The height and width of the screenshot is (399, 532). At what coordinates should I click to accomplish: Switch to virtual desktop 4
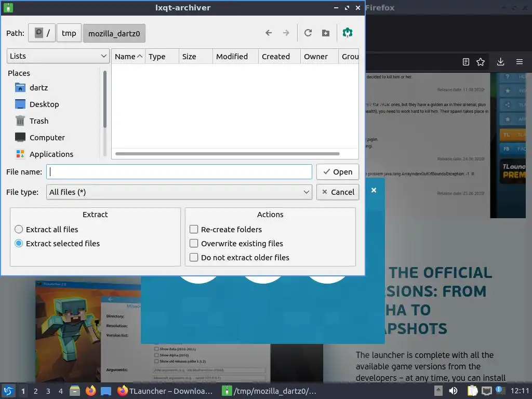(x=61, y=391)
